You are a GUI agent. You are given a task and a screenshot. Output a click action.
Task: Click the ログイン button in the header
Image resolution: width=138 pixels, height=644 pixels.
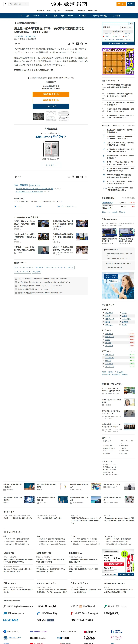130,4
